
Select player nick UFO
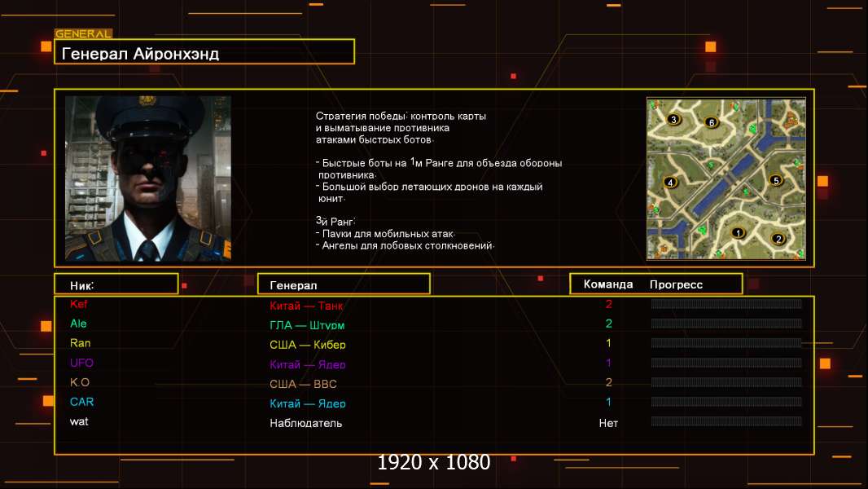coord(81,363)
